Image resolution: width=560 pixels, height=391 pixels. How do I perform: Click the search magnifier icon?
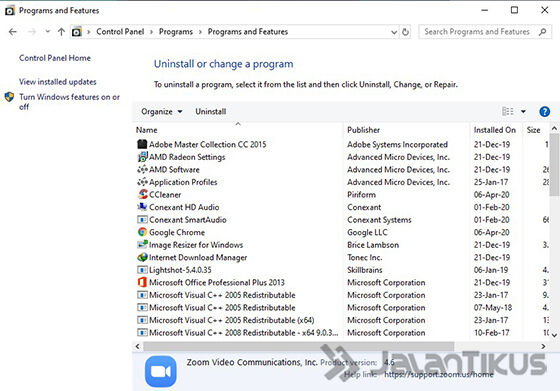[542, 32]
